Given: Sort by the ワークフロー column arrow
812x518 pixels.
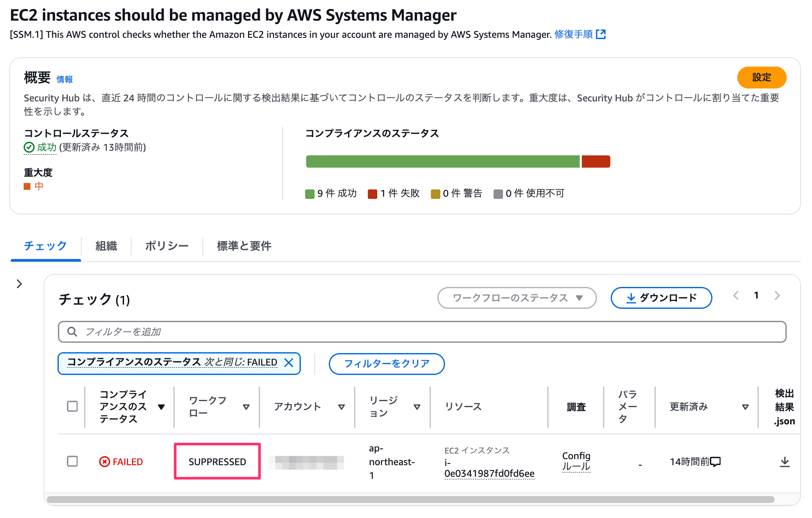Looking at the screenshot, I should click(x=246, y=407).
